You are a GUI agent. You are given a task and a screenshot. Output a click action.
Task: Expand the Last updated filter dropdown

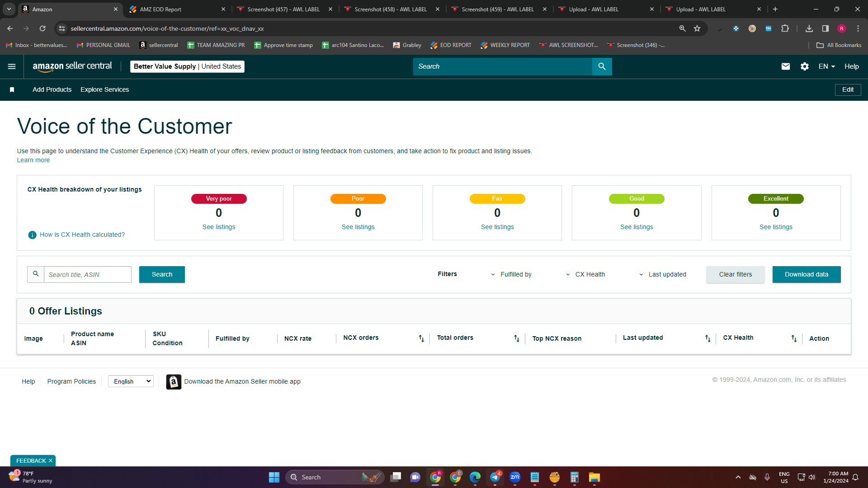tap(663, 275)
